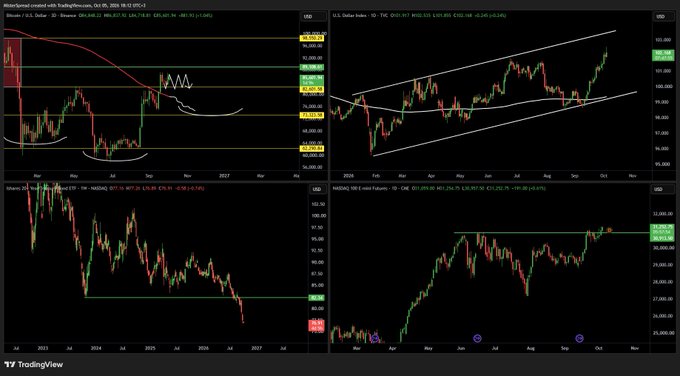The height and width of the screenshot is (376, 680).
Task: Select the white zigzag projection on Bitcoin chart
Action: point(178,81)
